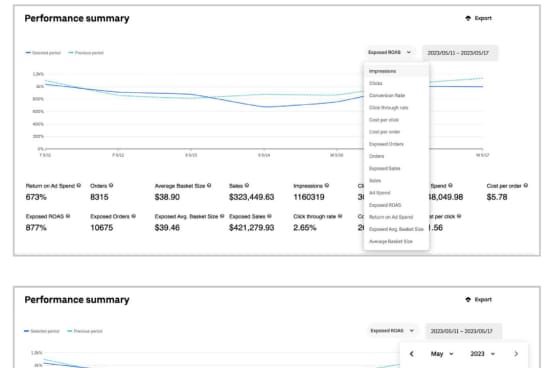Image resolution: width=552 pixels, height=368 pixels.
Task: Open the Average Basket Size info tooltip icon
Action: coord(209,185)
